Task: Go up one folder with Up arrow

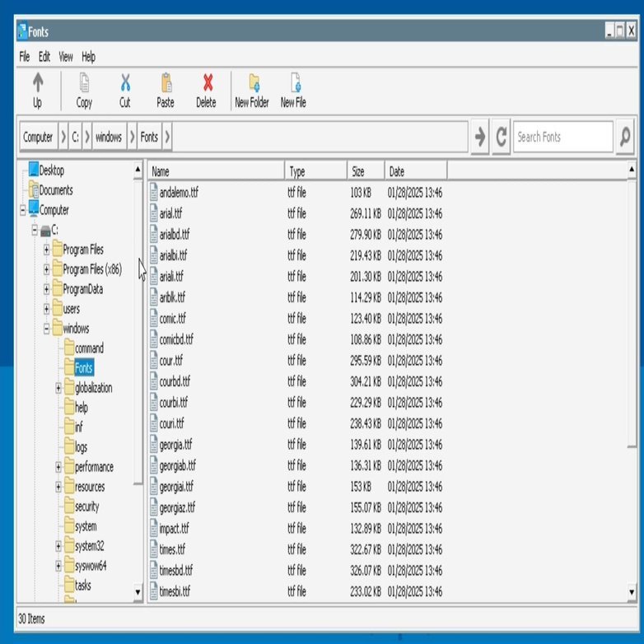Action: tap(38, 82)
